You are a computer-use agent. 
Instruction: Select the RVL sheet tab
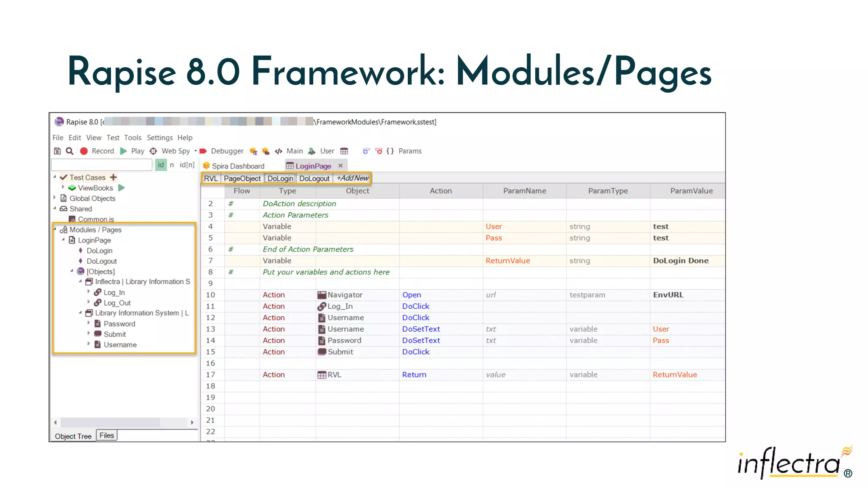click(211, 178)
